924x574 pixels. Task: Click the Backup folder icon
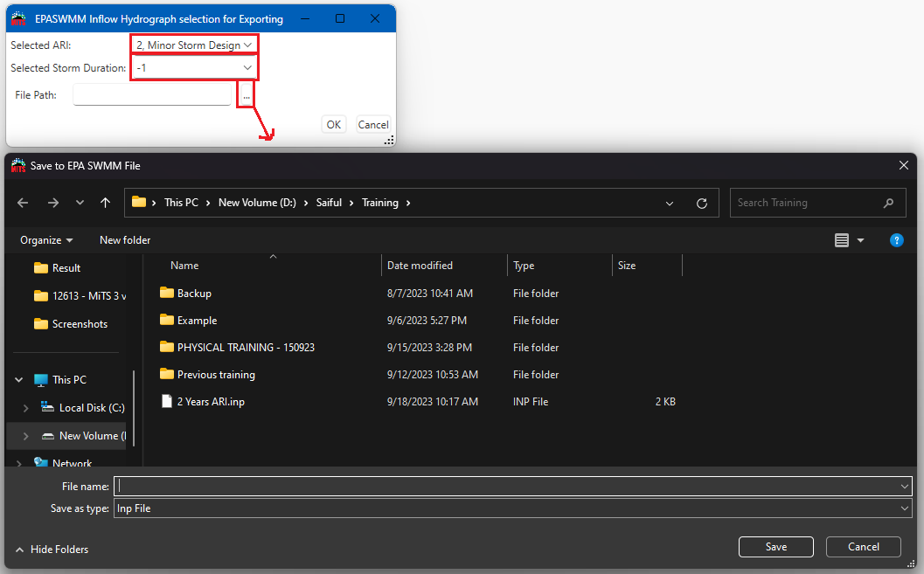[167, 293]
